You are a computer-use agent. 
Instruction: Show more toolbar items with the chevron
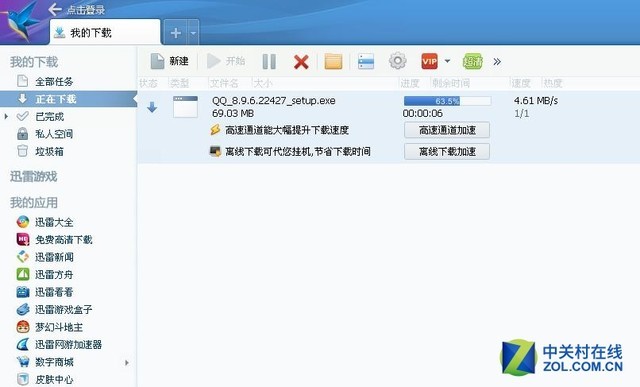pyautogui.click(x=497, y=62)
